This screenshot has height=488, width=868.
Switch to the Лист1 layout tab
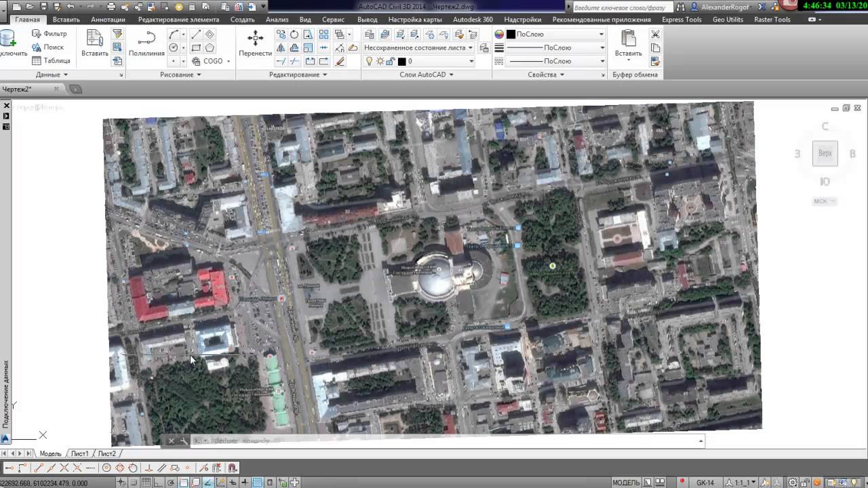[80, 453]
